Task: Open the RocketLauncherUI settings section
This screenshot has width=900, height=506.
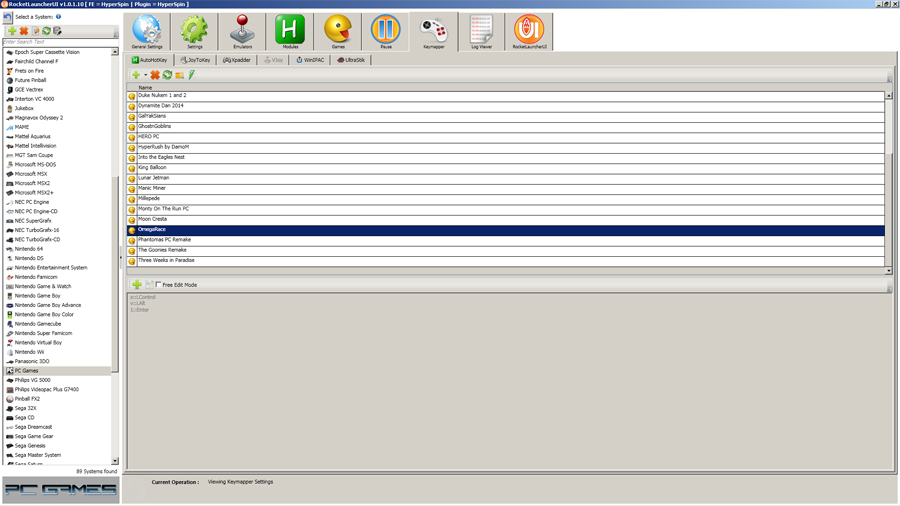Action: (x=529, y=32)
